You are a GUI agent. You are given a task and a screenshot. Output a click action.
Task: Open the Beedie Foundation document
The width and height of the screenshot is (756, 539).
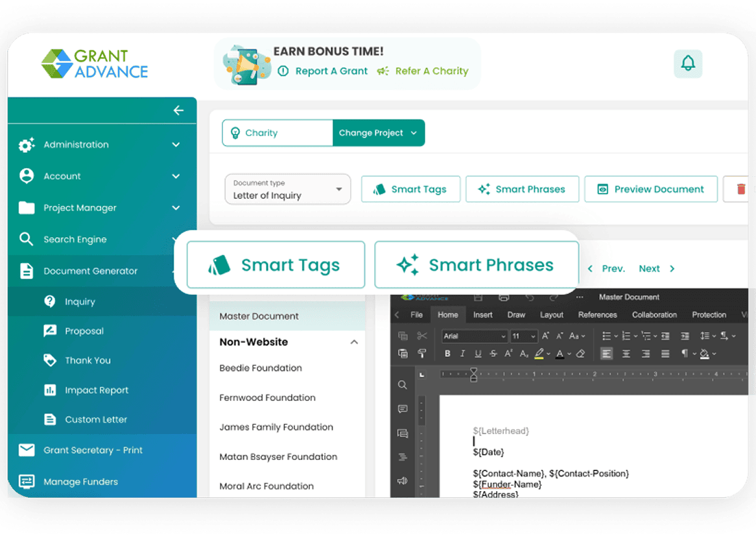pyautogui.click(x=261, y=368)
